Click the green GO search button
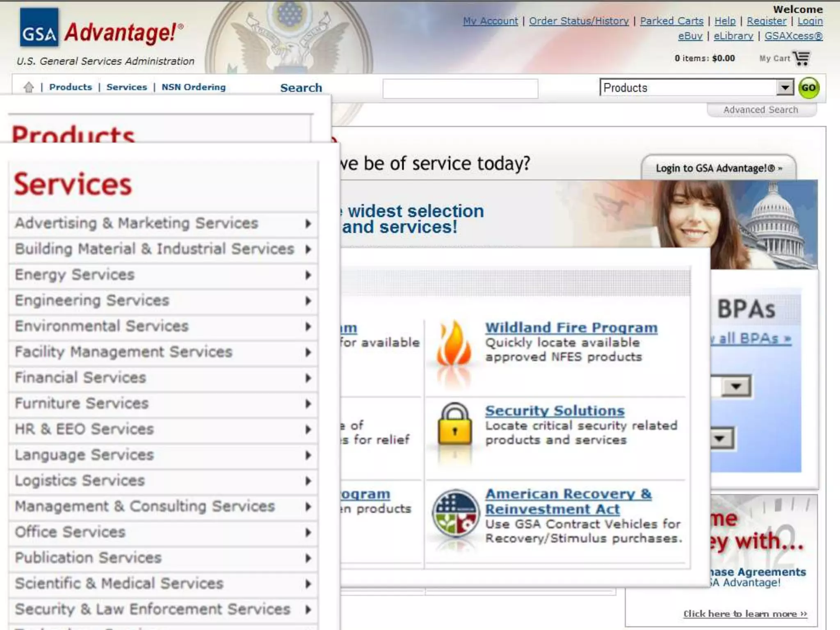 click(808, 88)
